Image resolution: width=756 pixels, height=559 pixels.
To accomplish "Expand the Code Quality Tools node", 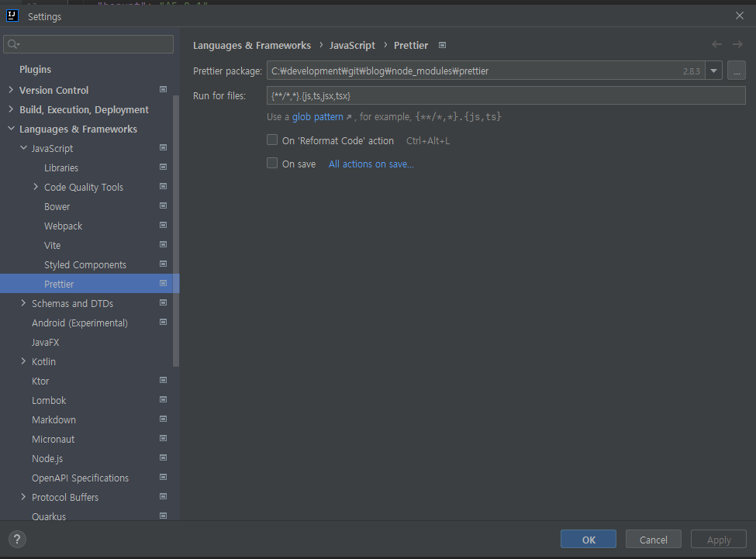I will (x=36, y=187).
